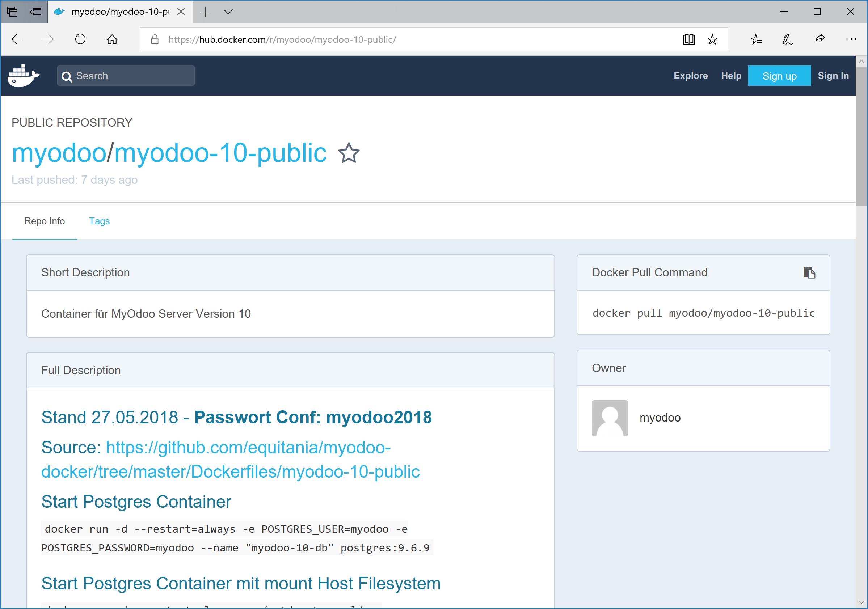Image resolution: width=868 pixels, height=609 pixels.
Task: Start a Web Note annotation
Action: [787, 39]
